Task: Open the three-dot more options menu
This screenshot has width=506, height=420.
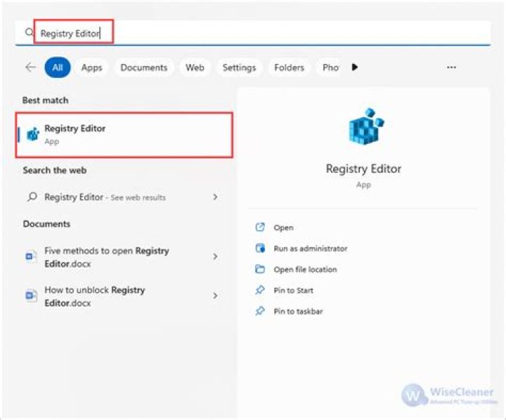Action: [x=451, y=67]
